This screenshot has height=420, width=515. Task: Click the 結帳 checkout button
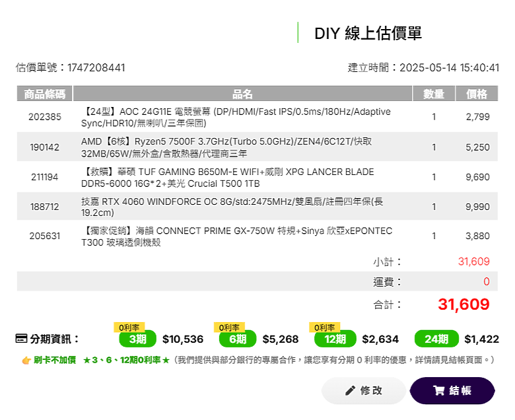click(x=452, y=390)
